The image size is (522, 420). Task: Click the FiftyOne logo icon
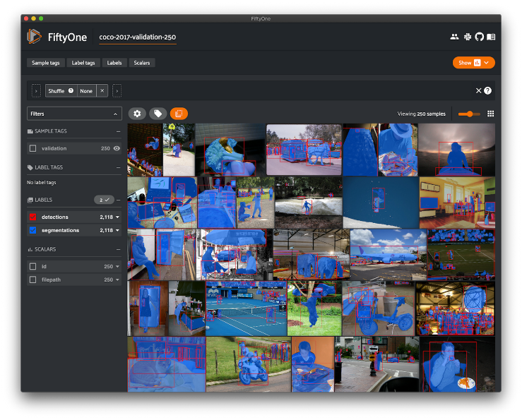point(35,37)
